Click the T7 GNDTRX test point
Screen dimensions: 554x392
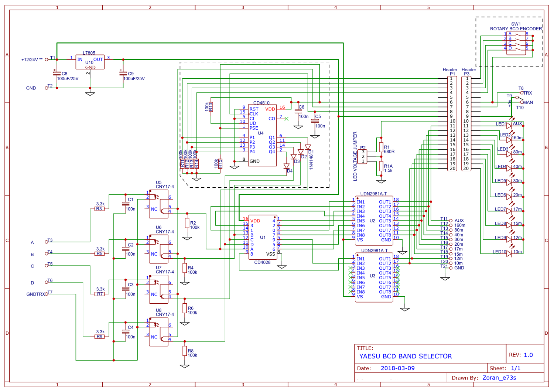pyautogui.click(x=47, y=294)
